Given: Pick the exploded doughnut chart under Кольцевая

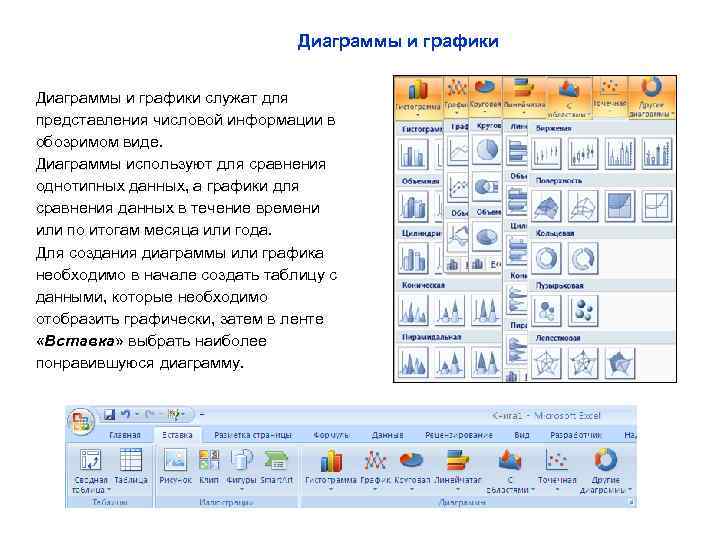Looking at the screenshot, I should pyautogui.click(x=583, y=259).
